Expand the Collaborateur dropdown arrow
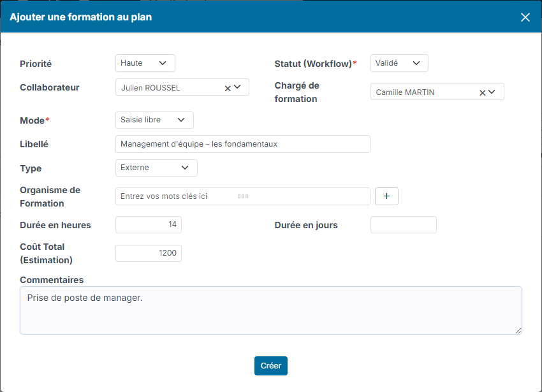Viewport: 542px width, 392px height. 237,87
